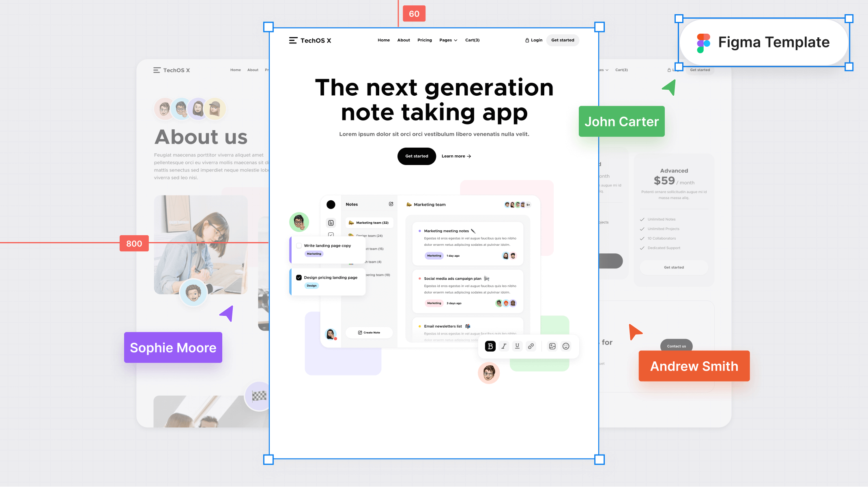Screen dimensions: 868x487
Task: Click the bold formatting icon in toolbar
Action: (490, 346)
